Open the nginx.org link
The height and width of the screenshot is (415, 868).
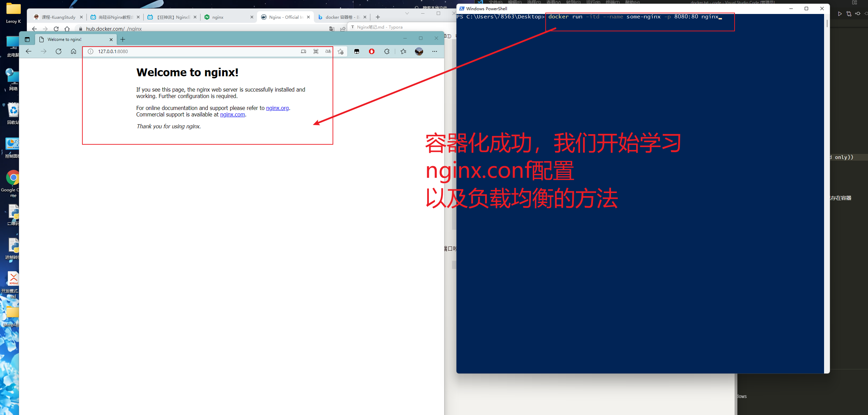[277, 108]
